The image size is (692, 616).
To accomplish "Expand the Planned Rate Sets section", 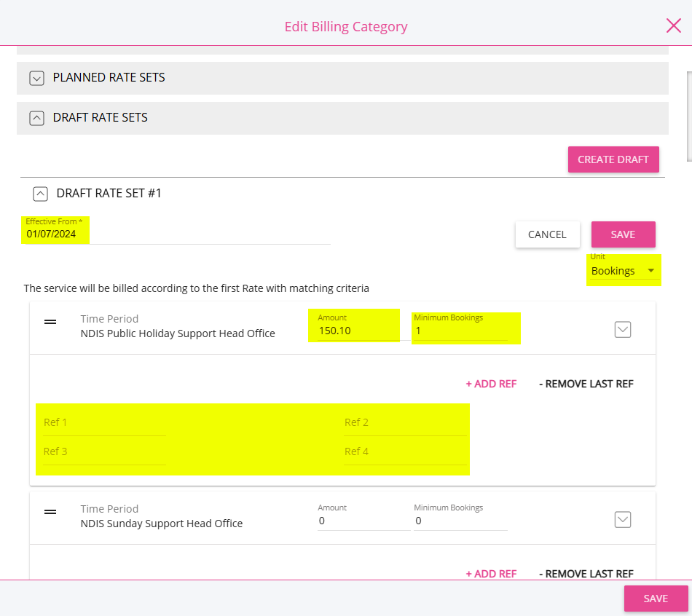I will tap(36, 78).
